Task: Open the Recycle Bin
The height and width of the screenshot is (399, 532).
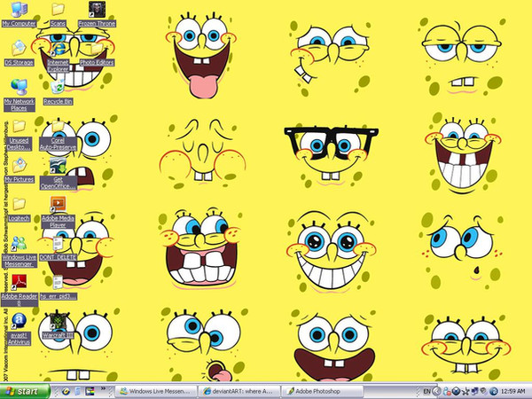Action: tap(58, 86)
